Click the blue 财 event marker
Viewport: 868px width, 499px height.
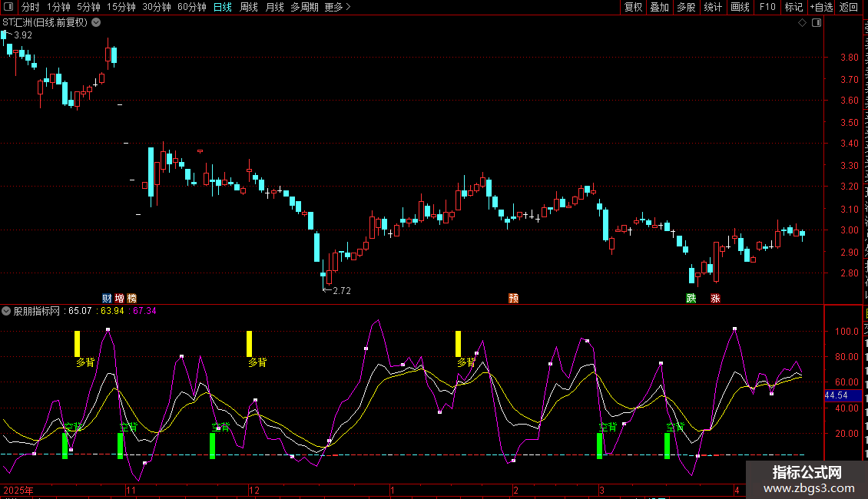(107, 298)
